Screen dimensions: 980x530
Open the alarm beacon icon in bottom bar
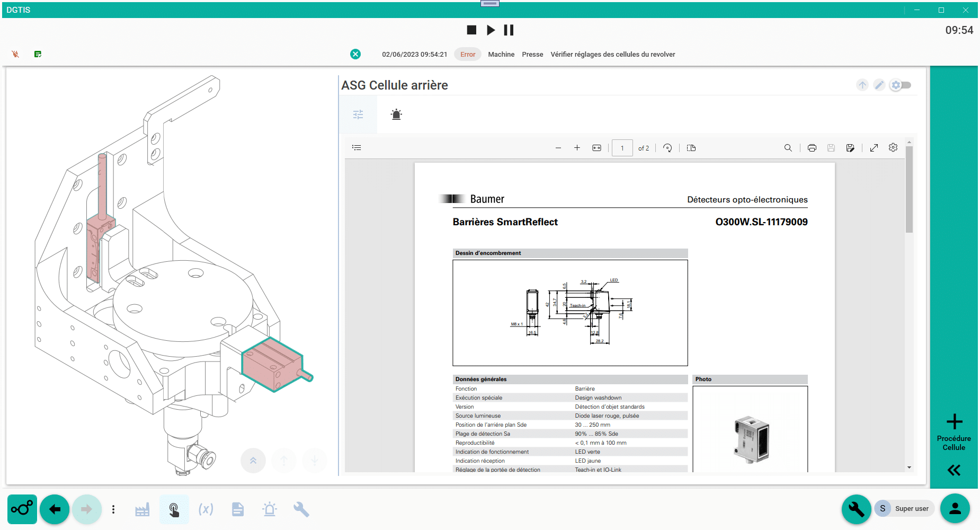(270, 509)
